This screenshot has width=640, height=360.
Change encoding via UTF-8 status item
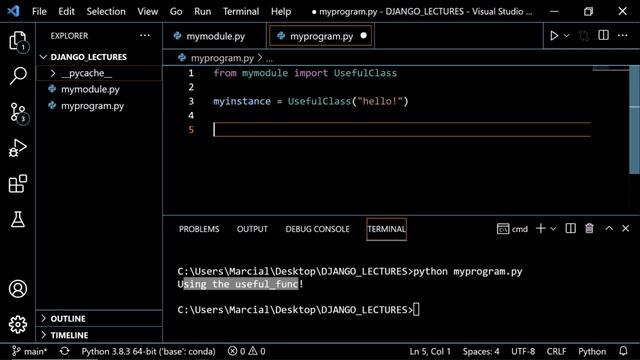pos(523,351)
